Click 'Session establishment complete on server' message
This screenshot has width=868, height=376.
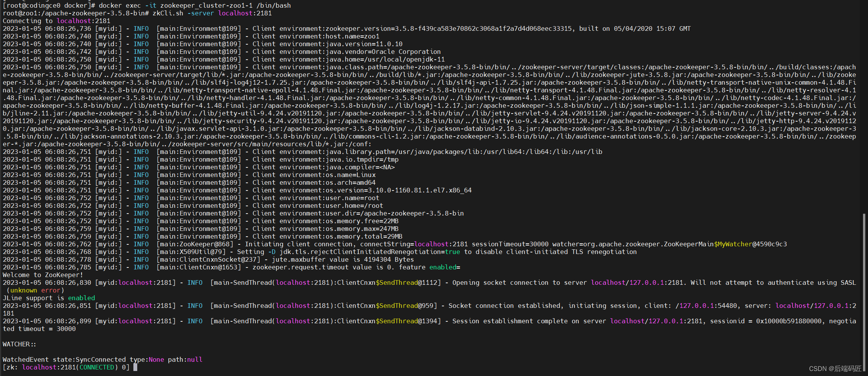(x=529, y=321)
